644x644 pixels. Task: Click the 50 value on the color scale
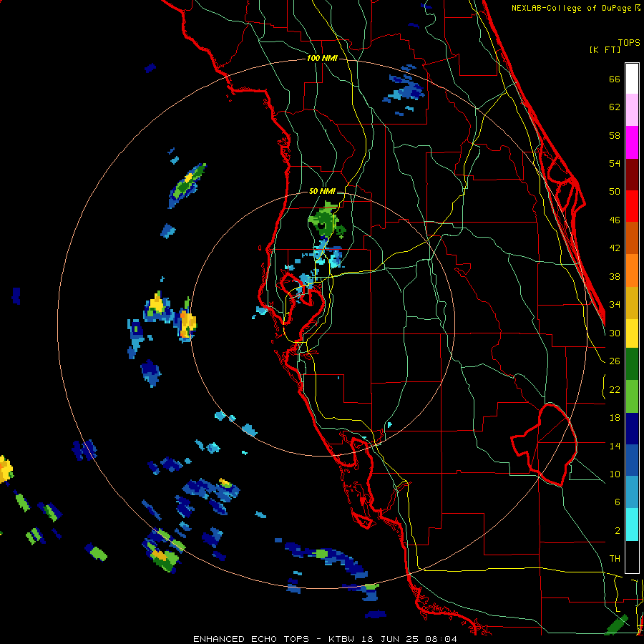click(x=615, y=192)
